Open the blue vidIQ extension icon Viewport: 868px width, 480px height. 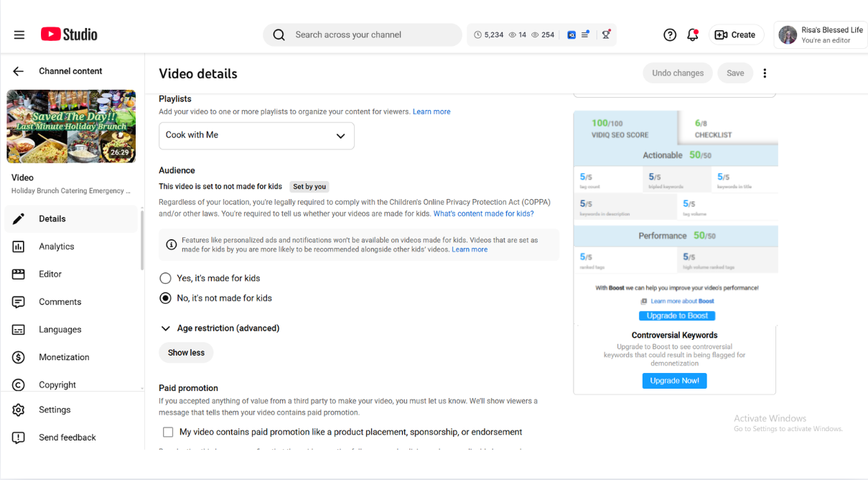(x=571, y=34)
